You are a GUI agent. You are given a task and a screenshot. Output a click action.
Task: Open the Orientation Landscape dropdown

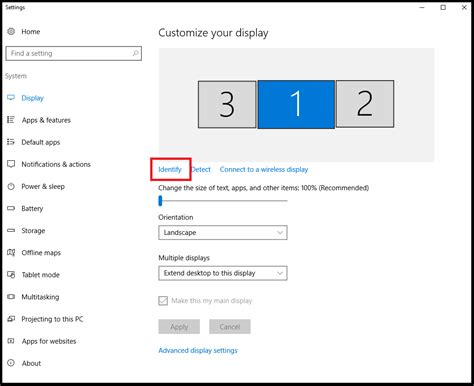223,233
